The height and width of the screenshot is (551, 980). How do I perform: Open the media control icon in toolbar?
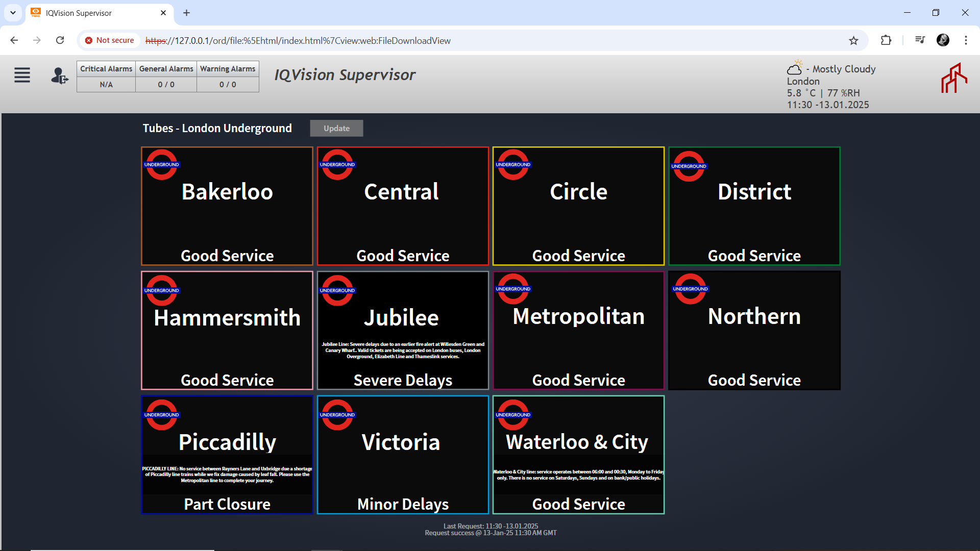[920, 40]
